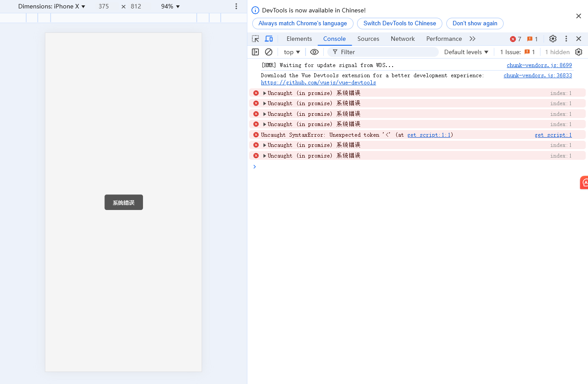Clear the console with the ban icon
Screen dimensions: 588x384
[269, 52]
